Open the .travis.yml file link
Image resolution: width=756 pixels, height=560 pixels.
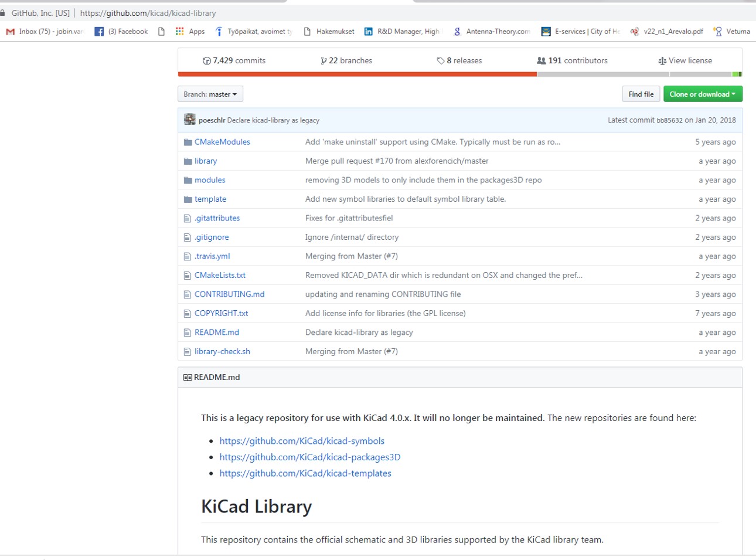click(212, 257)
